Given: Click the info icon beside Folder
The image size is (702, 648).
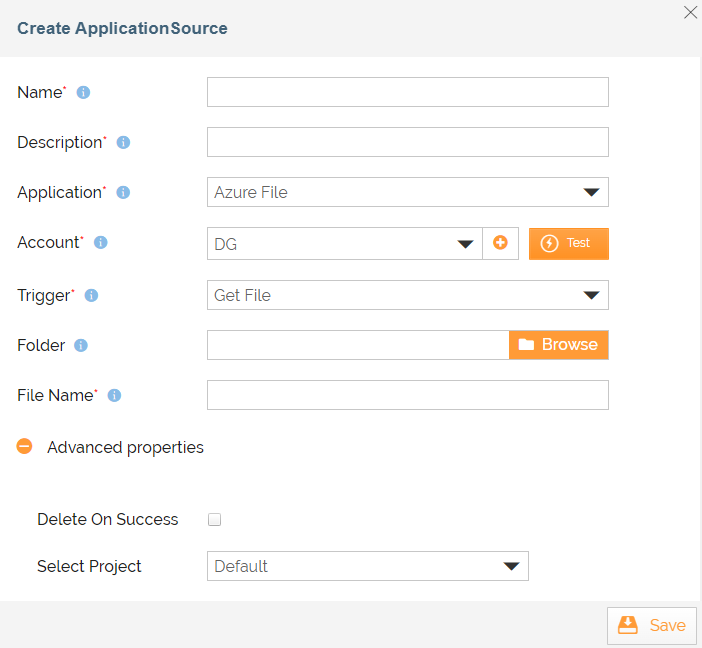Looking at the screenshot, I should point(81,345).
